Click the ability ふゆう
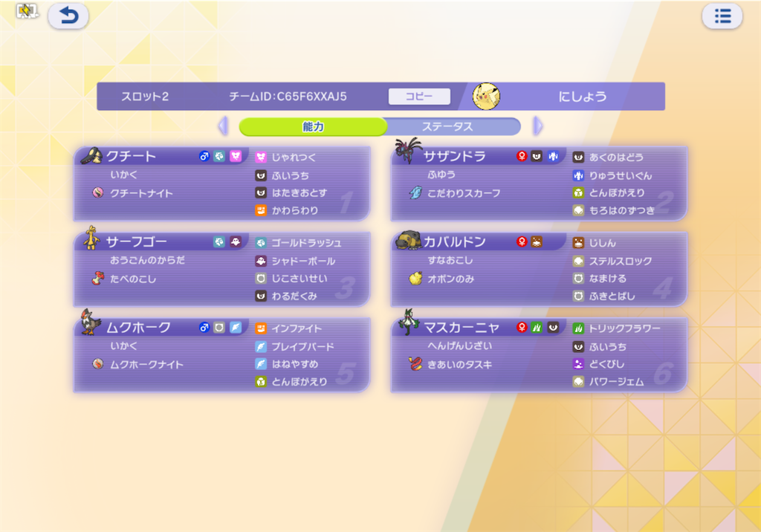This screenshot has height=532, width=761. pos(441,175)
